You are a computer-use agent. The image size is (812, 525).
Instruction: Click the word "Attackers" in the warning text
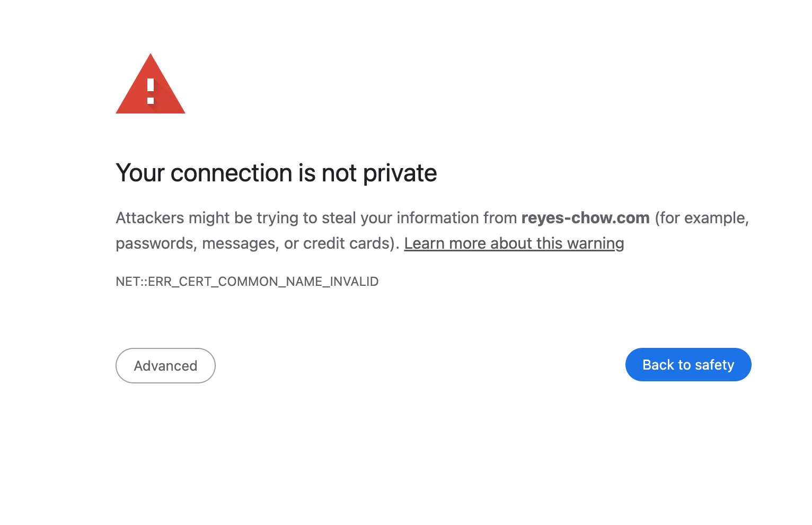tap(150, 218)
